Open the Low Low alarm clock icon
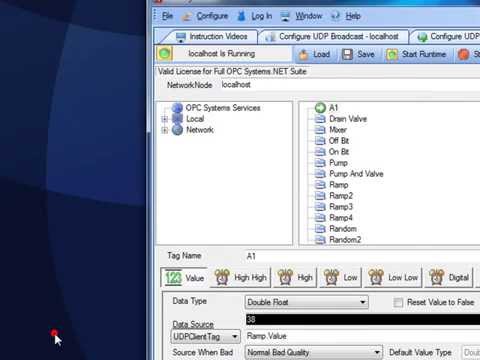The image size is (480, 360). [x=376, y=277]
